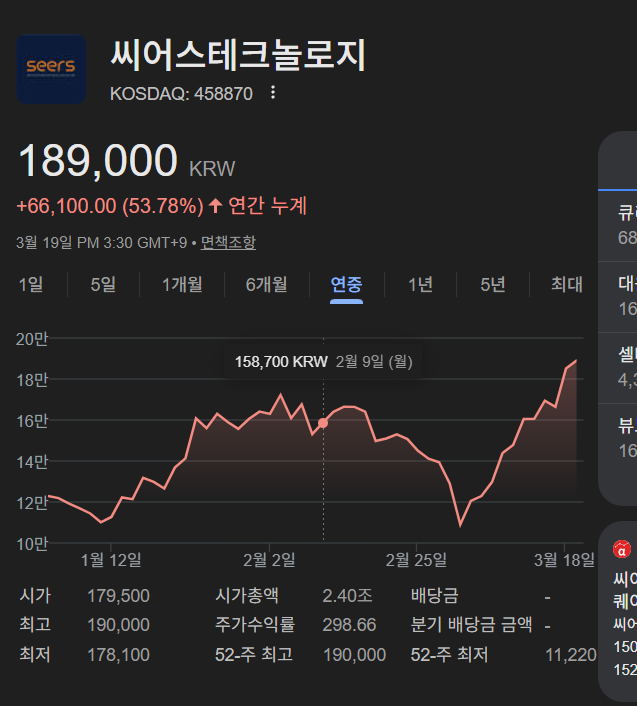Click the red alpha source icon

[621, 548]
